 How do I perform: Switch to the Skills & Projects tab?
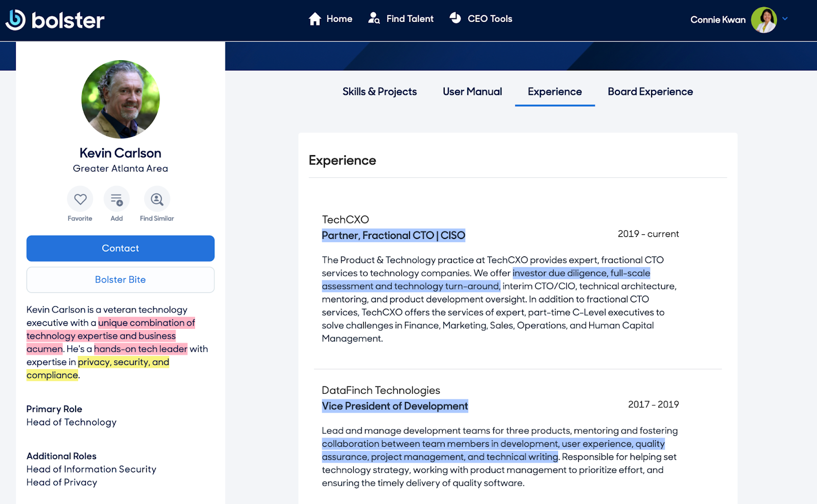click(x=379, y=91)
